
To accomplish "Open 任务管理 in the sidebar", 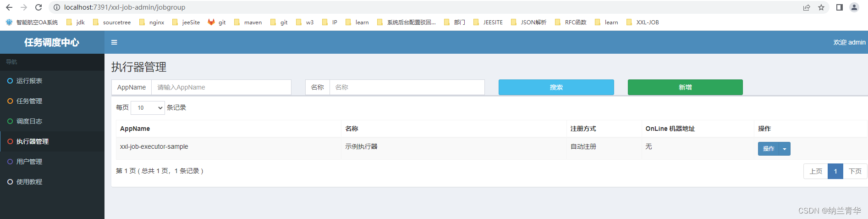I will pos(52,101).
